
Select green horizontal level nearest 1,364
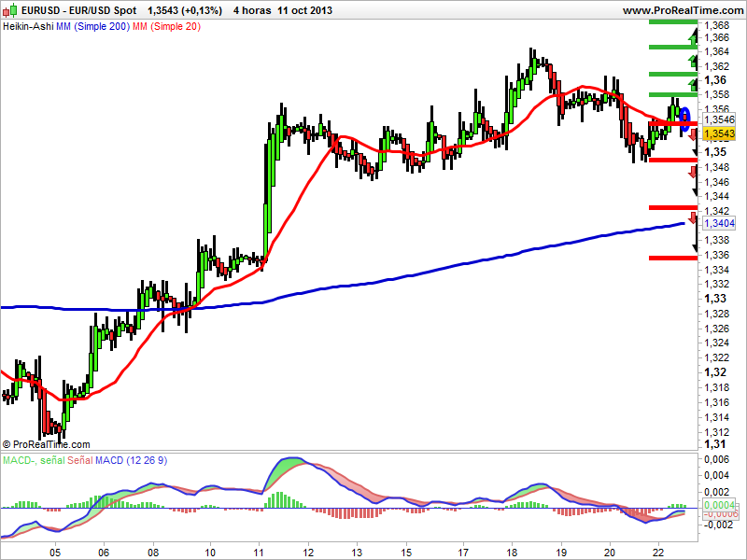[x=673, y=47]
